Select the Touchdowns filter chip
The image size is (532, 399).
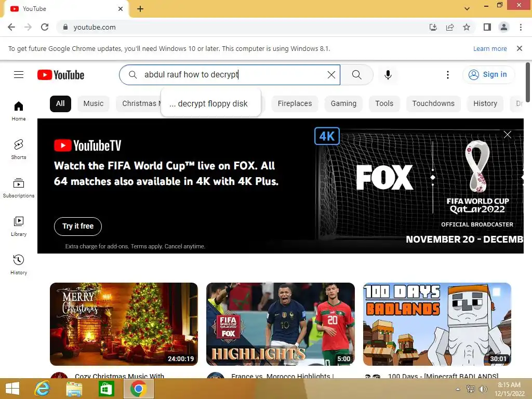[x=433, y=103]
